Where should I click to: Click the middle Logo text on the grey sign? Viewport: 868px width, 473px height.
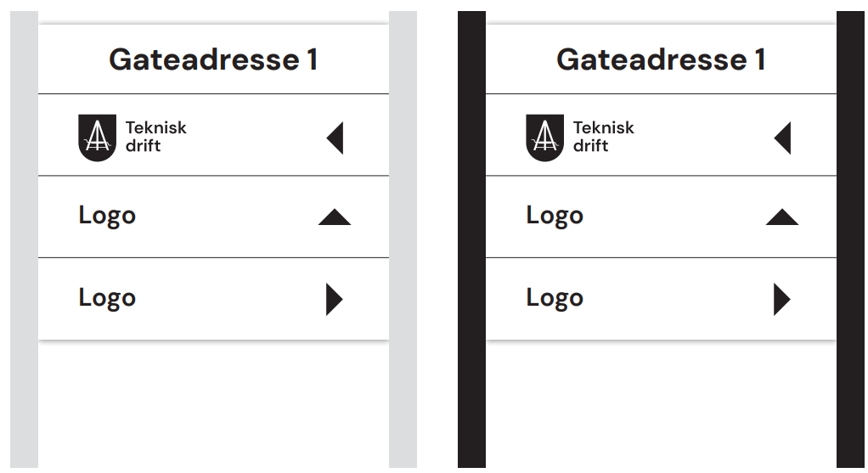coord(107,216)
